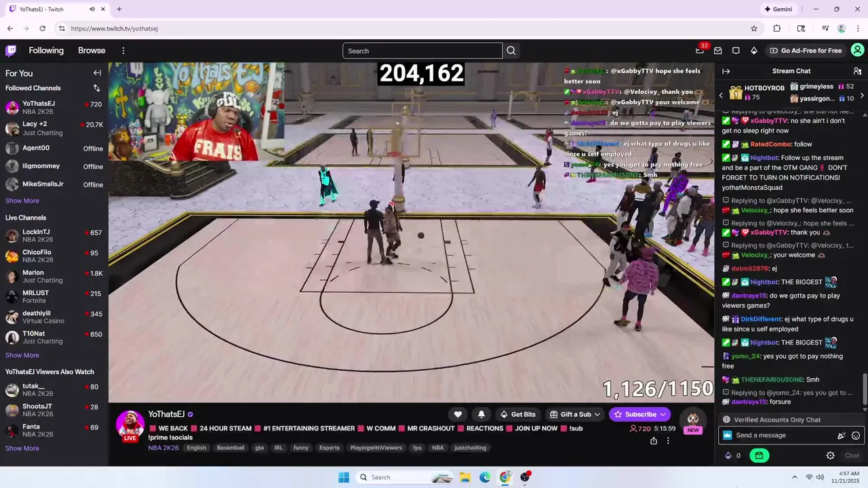Open Gemini in the Chrome title bar
The image size is (868, 488).
pos(778,9)
